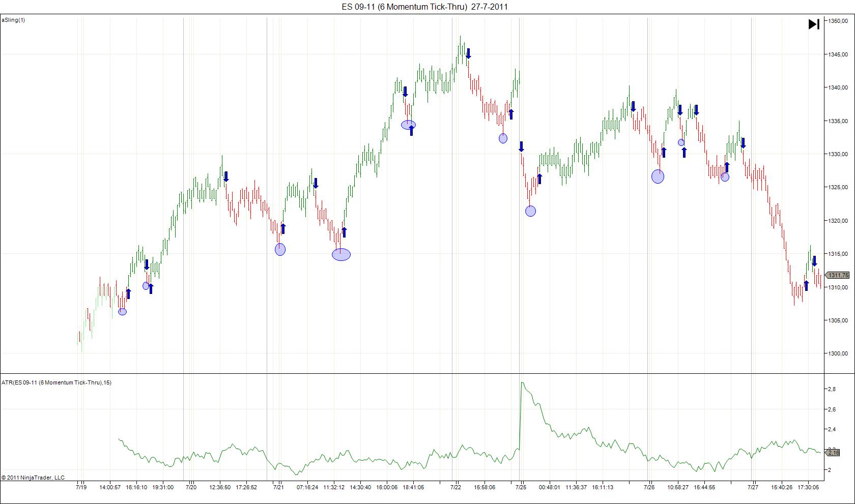Click the 1315,00 price axis label
Screen dimensions: 855x504
838,254
